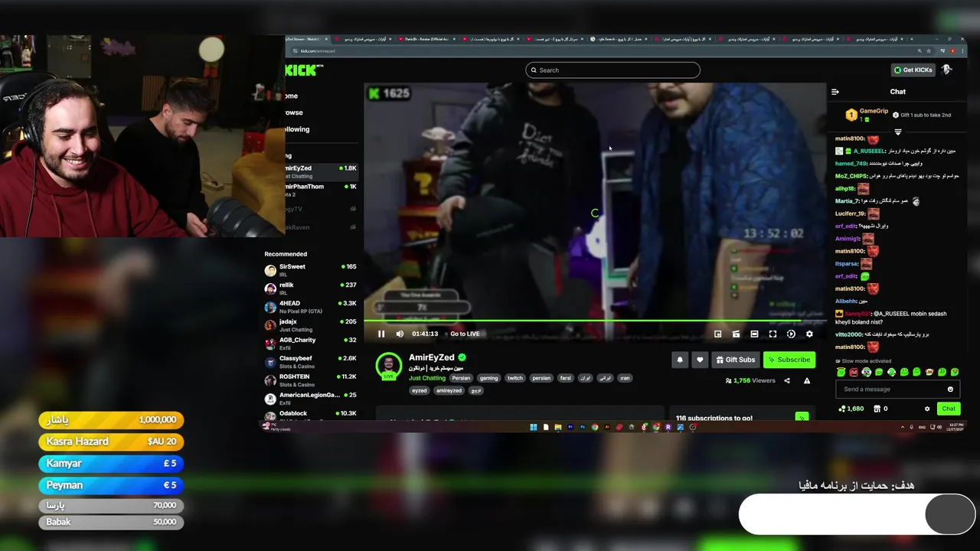Select the farsi tag
The image size is (980, 551).
[565, 378]
